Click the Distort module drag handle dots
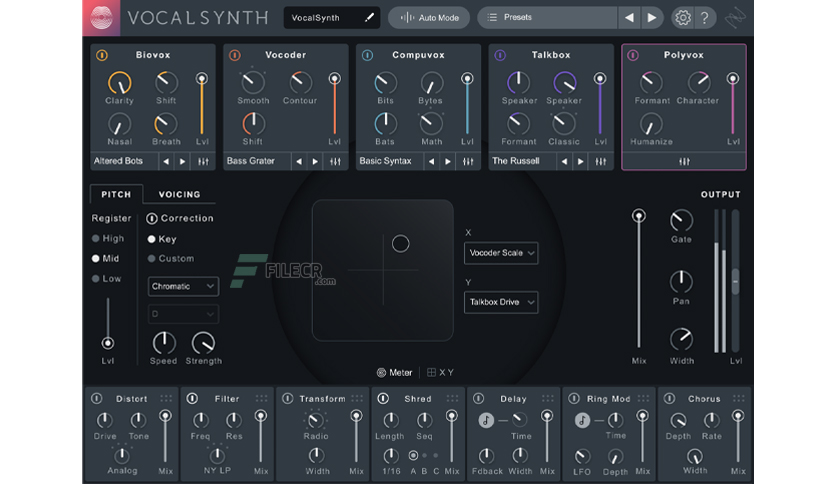Image resolution: width=836 pixels, height=484 pixels. 166,398
